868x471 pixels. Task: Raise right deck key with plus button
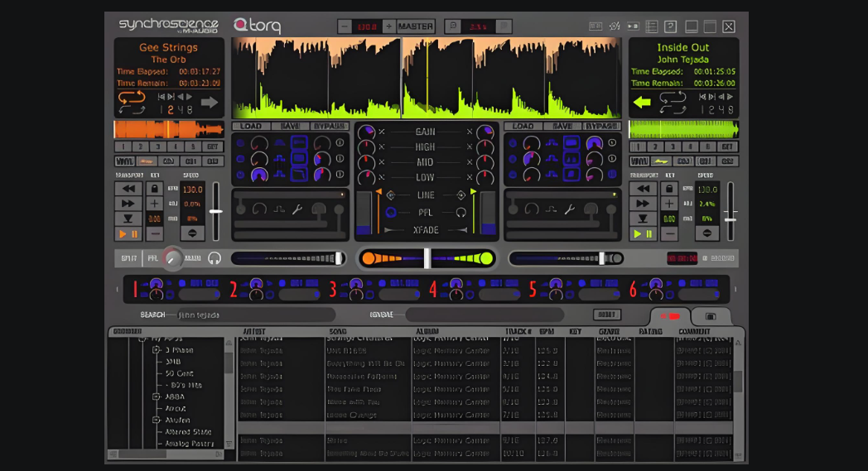tap(669, 204)
